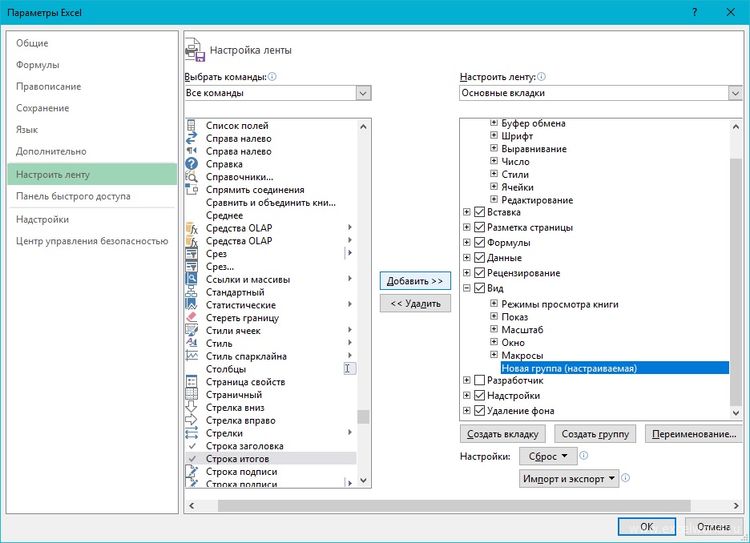Open the Сброс dropdown button
The width and height of the screenshot is (750, 543).
point(548,456)
